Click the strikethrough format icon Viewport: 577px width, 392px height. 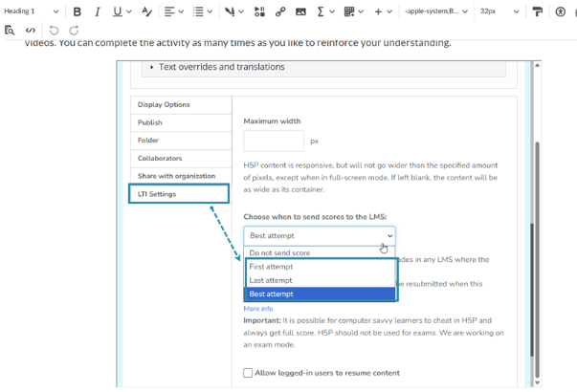pos(146,11)
